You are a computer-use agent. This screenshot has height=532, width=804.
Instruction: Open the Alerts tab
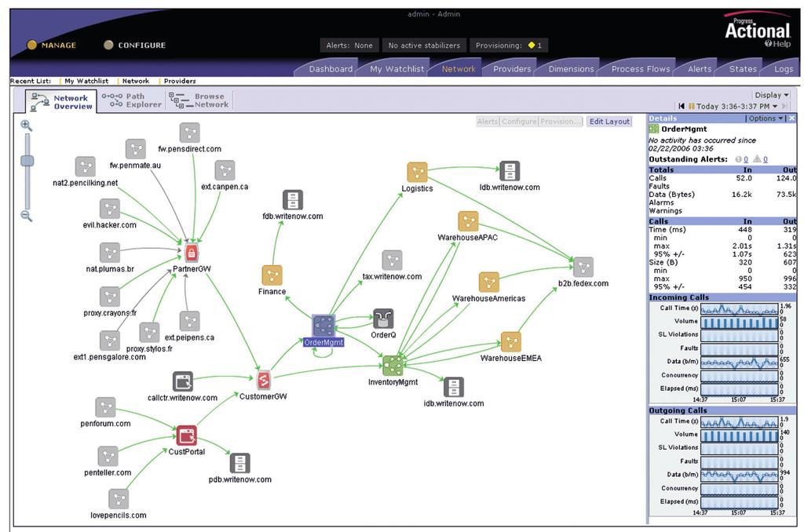700,69
